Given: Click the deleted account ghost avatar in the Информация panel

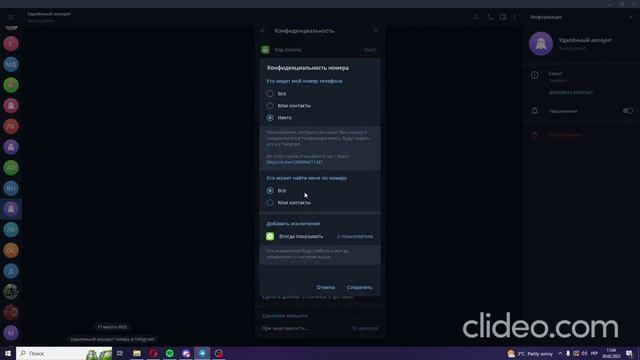Looking at the screenshot, I should point(541,43).
